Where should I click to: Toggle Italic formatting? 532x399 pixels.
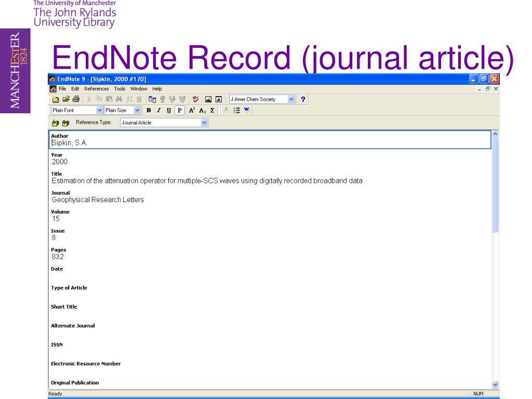(159, 110)
